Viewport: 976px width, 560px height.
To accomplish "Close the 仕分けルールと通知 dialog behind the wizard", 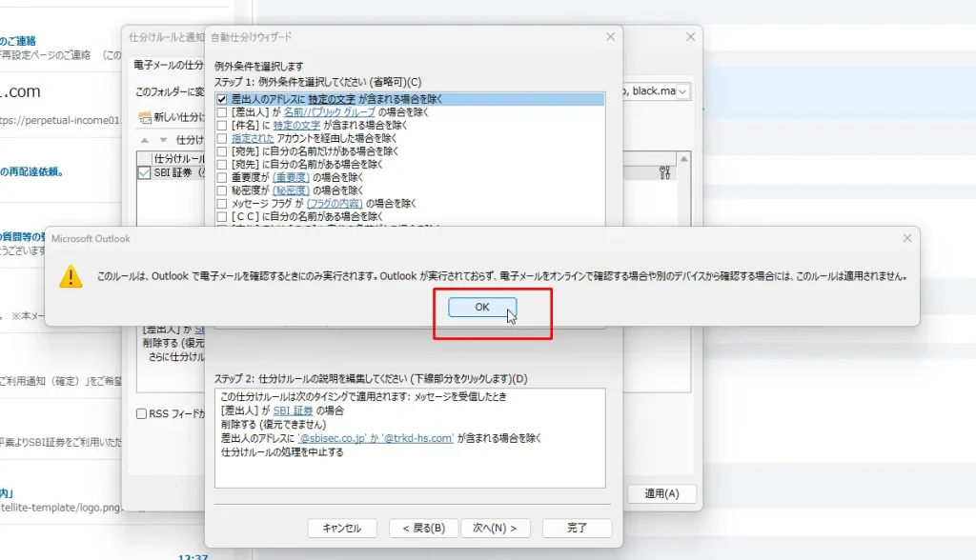I will coord(690,37).
